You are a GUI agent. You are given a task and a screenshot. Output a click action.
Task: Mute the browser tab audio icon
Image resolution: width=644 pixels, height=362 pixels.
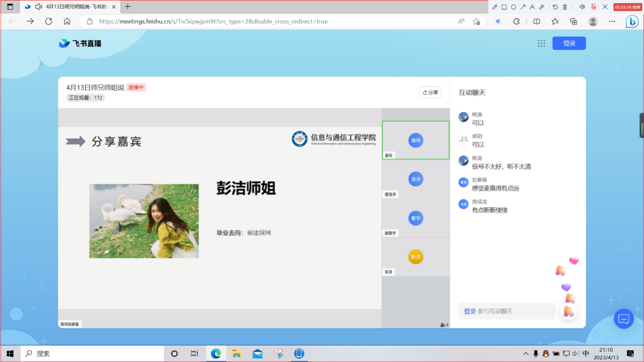pos(38,7)
